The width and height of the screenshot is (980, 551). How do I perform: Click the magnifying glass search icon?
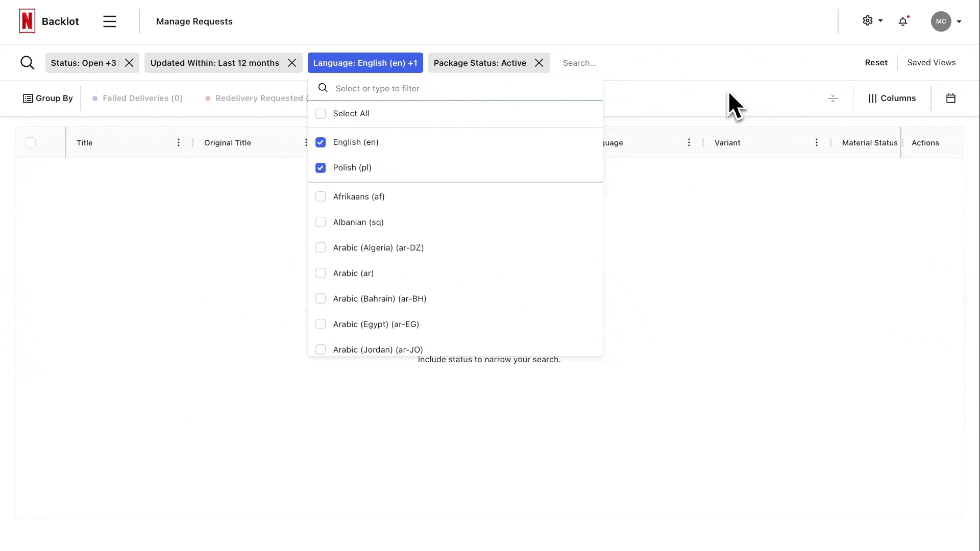coord(28,63)
